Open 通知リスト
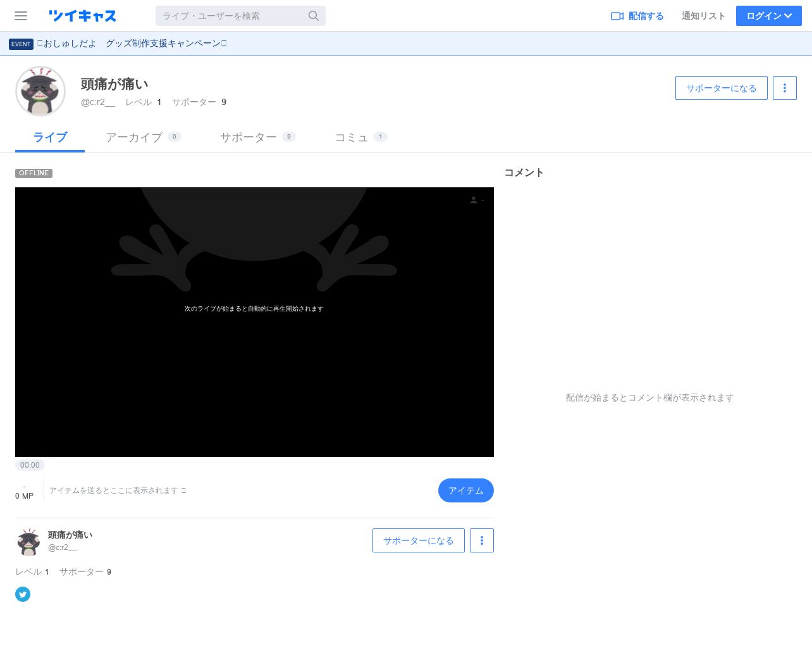Viewport: 812px width, 648px height. point(703,16)
